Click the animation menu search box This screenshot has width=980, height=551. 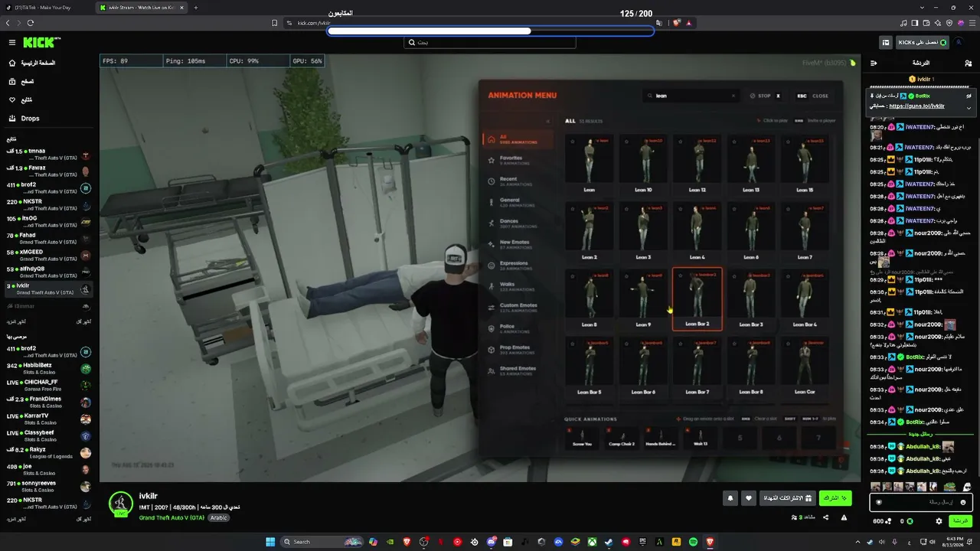click(690, 96)
